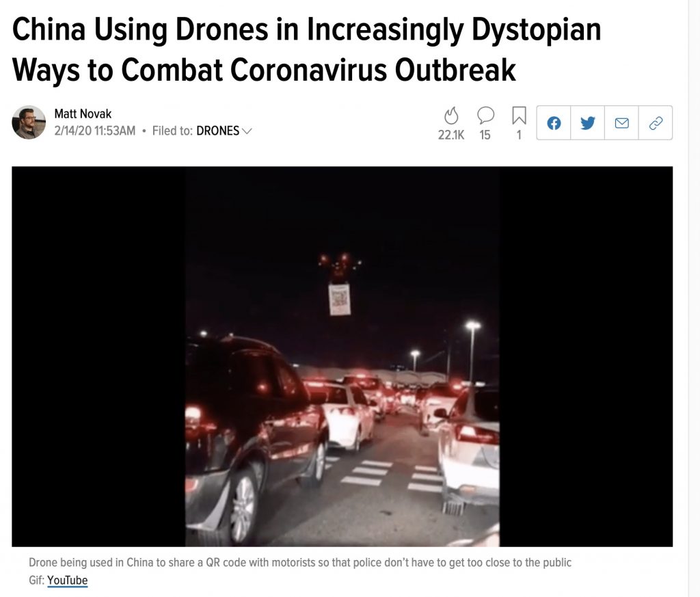
Task: Click the drone traffic GIF image
Action: (342, 356)
